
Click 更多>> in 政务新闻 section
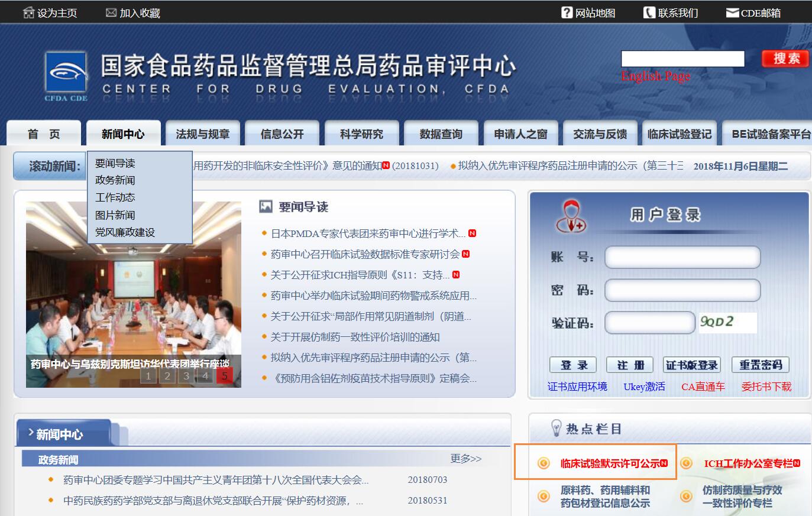click(x=466, y=459)
